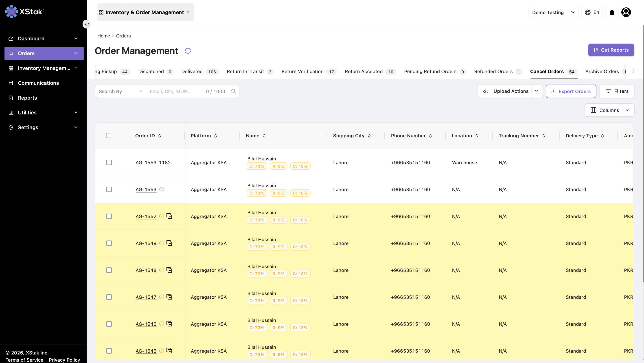Viewport: 644px width, 363px height.
Task: Collapse the sidebar with the arrows toggle
Action: point(87,24)
